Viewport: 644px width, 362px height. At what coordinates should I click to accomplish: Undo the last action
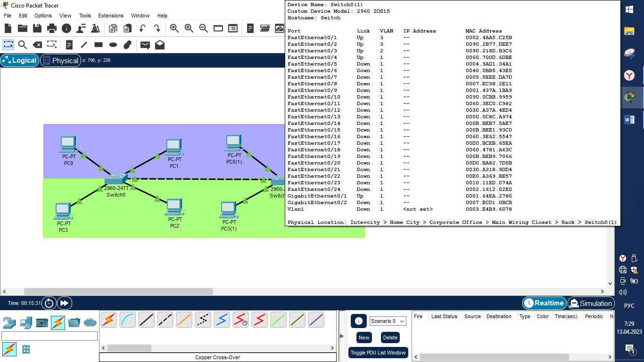142,28
